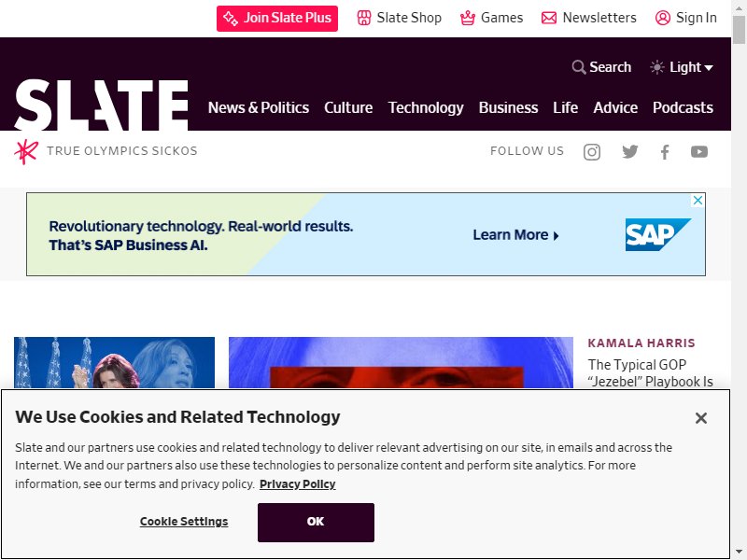Image resolution: width=747 pixels, height=560 pixels.
Task: Click the Sign In user icon
Action: (663, 18)
